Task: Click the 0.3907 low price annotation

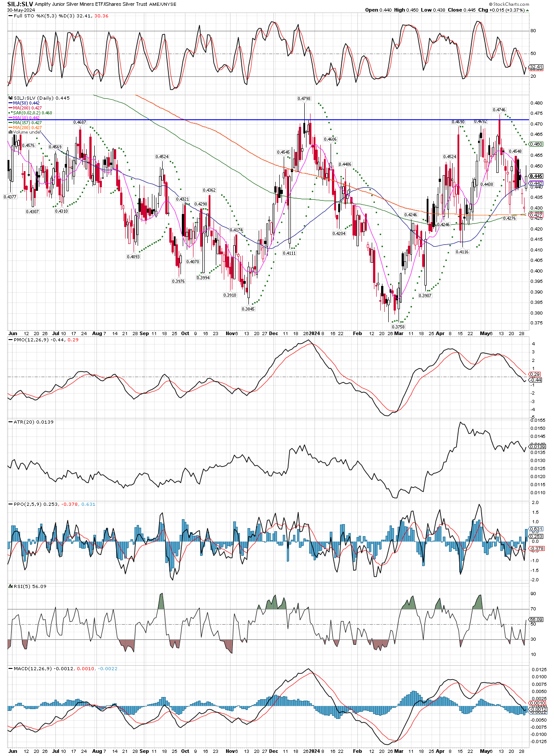Action: click(425, 296)
